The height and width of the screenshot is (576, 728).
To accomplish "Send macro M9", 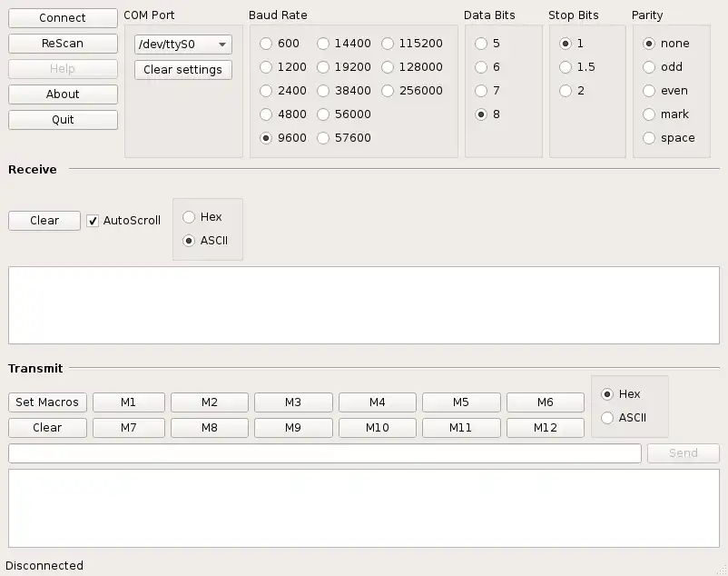I will click(x=293, y=428).
